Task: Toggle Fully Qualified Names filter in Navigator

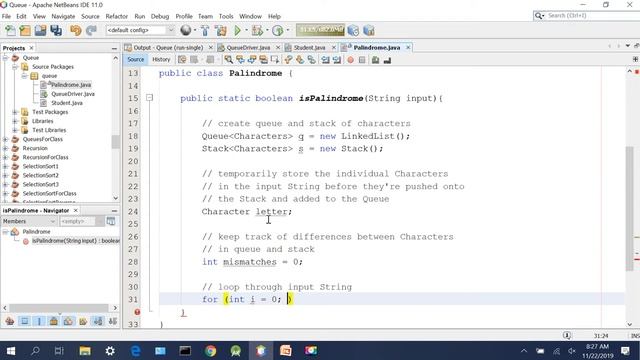Action: [x=83, y=321]
